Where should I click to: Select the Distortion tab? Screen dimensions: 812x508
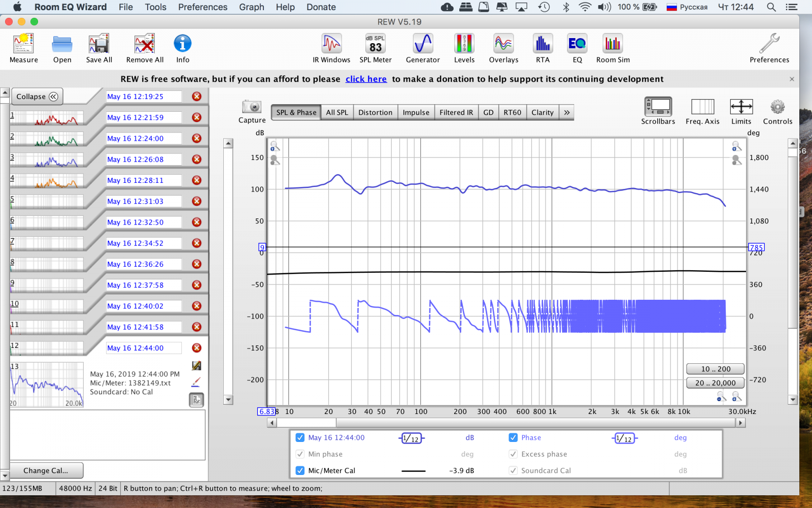click(x=375, y=112)
